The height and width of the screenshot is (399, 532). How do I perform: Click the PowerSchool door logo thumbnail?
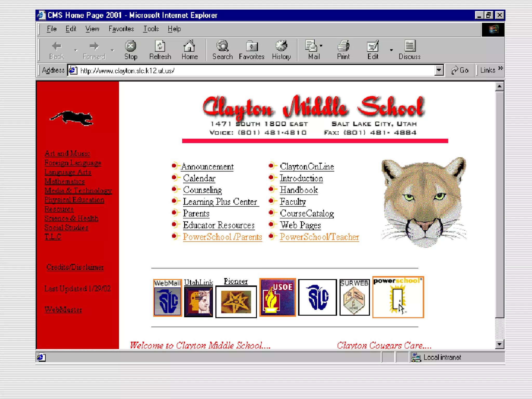(398, 297)
